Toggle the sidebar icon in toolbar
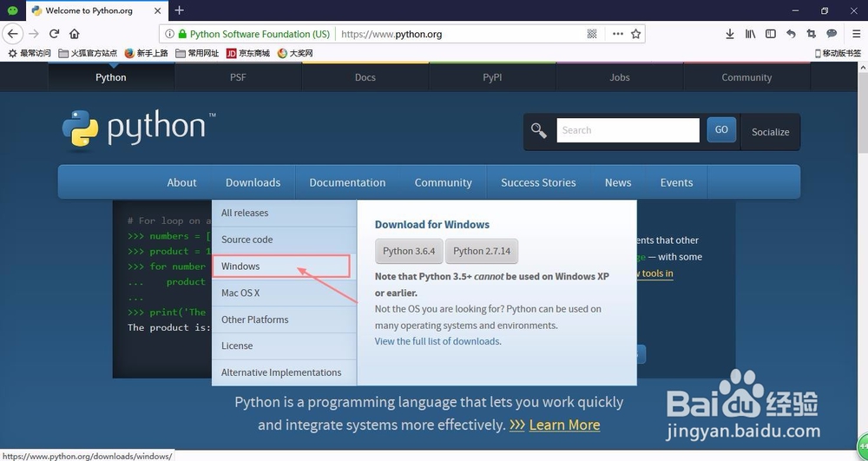The width and height of the screenshot is (868, 461). (771, 34)
